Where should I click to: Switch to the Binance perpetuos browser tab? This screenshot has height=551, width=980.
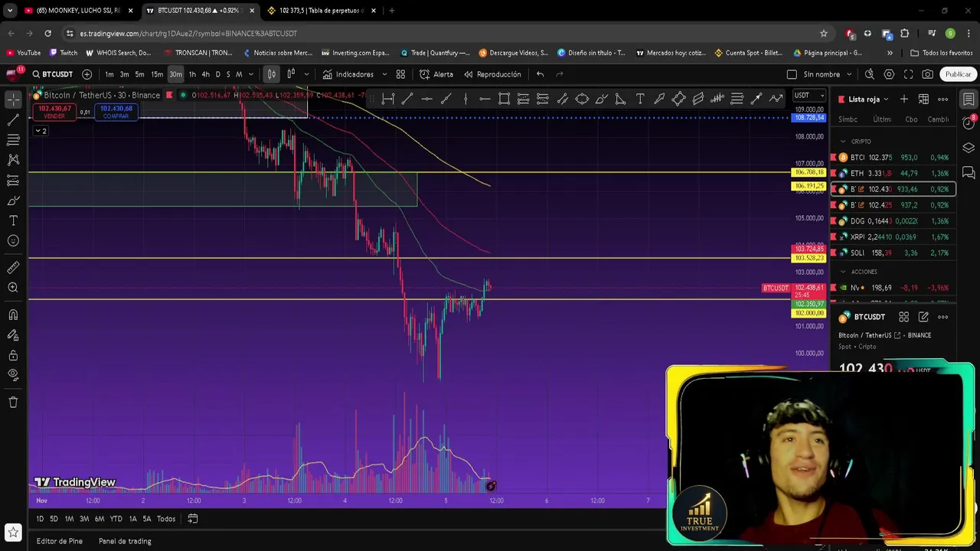(320, 11)
